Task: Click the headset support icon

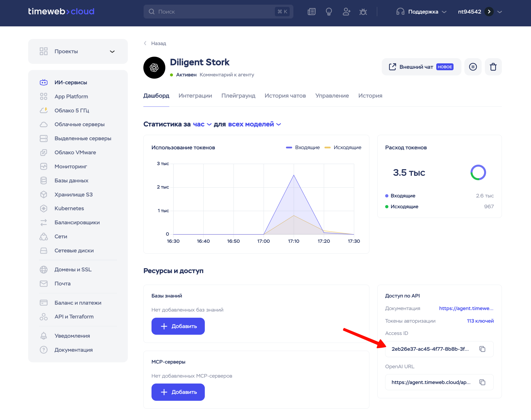Action: pyautogui.click(x=400, y=12)
